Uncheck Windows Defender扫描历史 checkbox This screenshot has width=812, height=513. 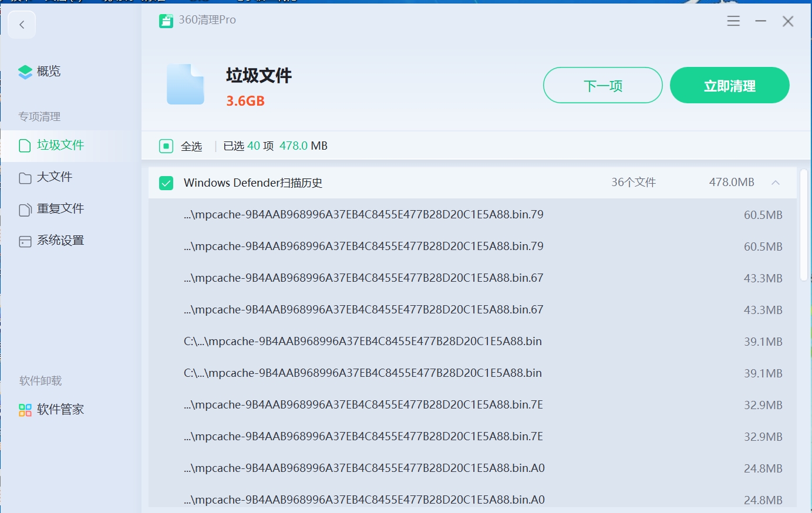[166, 183]
